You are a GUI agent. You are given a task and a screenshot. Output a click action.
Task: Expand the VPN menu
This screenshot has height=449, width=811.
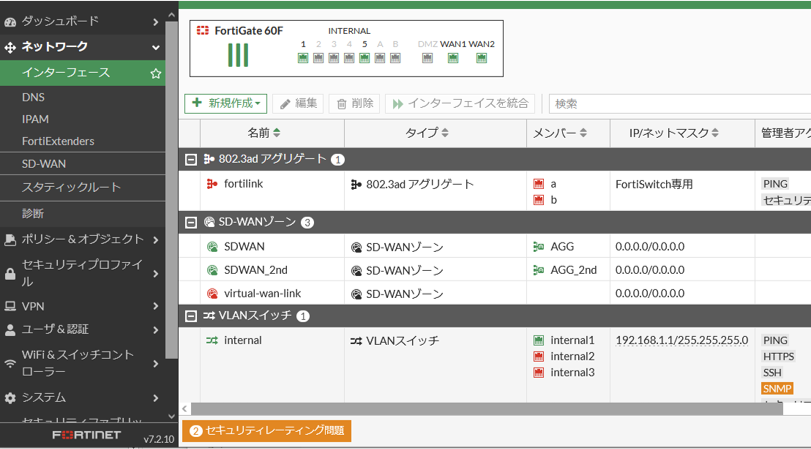[x=155, y=306]
